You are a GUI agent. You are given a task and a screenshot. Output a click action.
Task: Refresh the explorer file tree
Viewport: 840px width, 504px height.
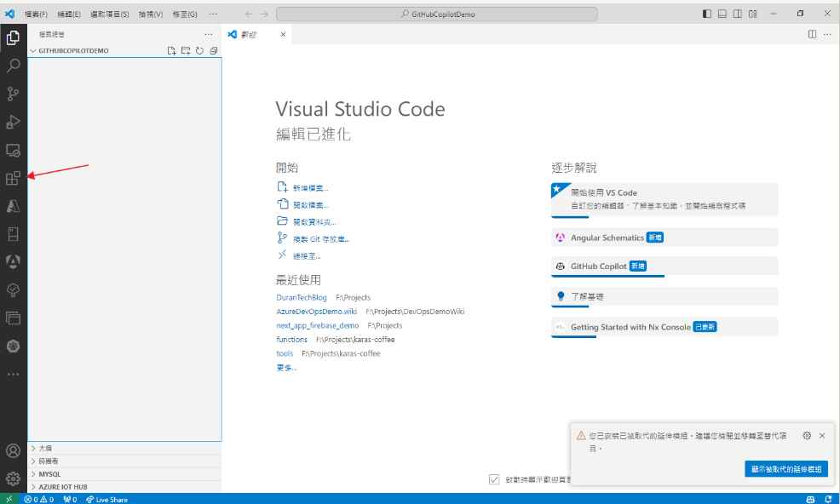(199, 50)
